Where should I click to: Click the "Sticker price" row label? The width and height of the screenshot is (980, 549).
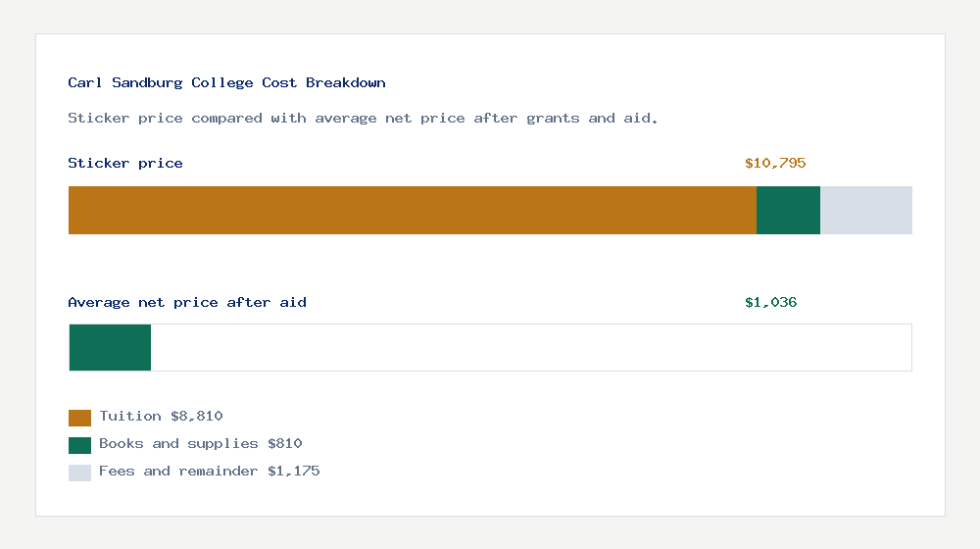(125, 164)
